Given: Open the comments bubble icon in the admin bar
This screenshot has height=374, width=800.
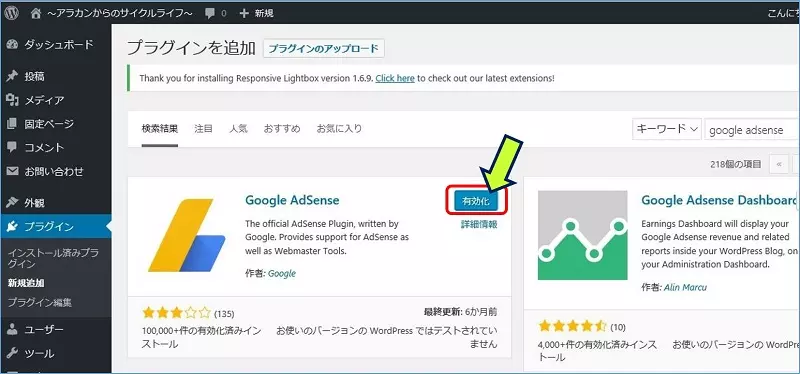Looking at the screenshot, I should pos(210,14).
